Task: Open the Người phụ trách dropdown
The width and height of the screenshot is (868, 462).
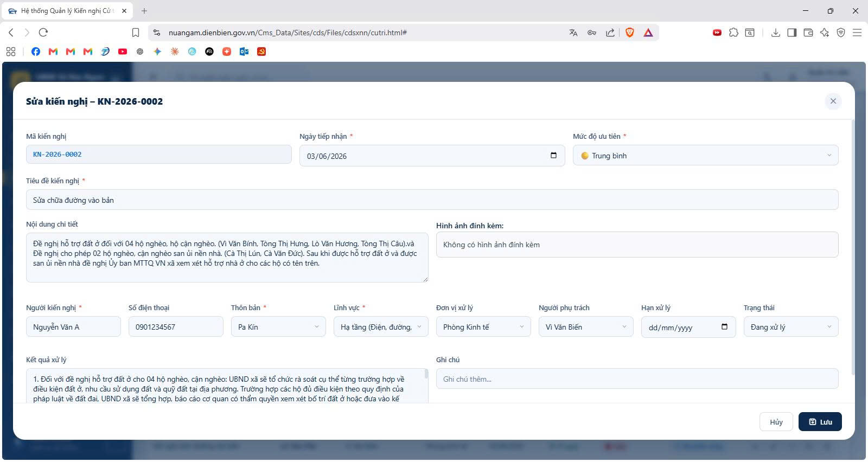Action: click(586, 327)
